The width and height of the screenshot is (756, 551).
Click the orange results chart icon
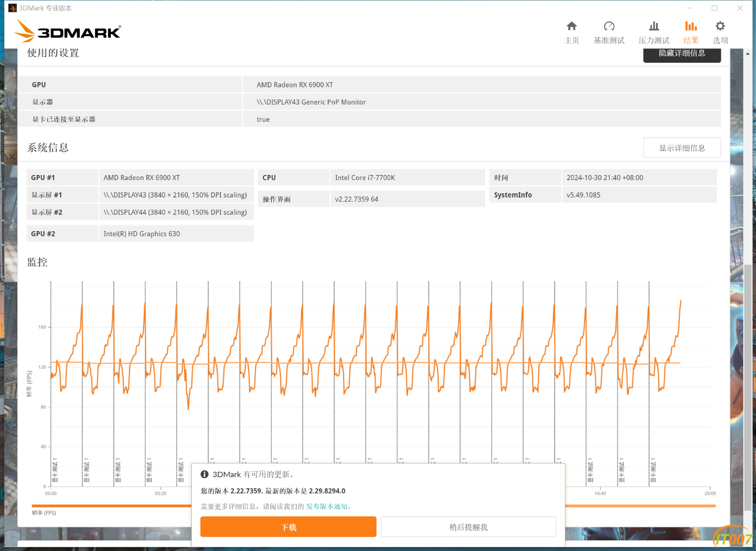pos(691,26)
